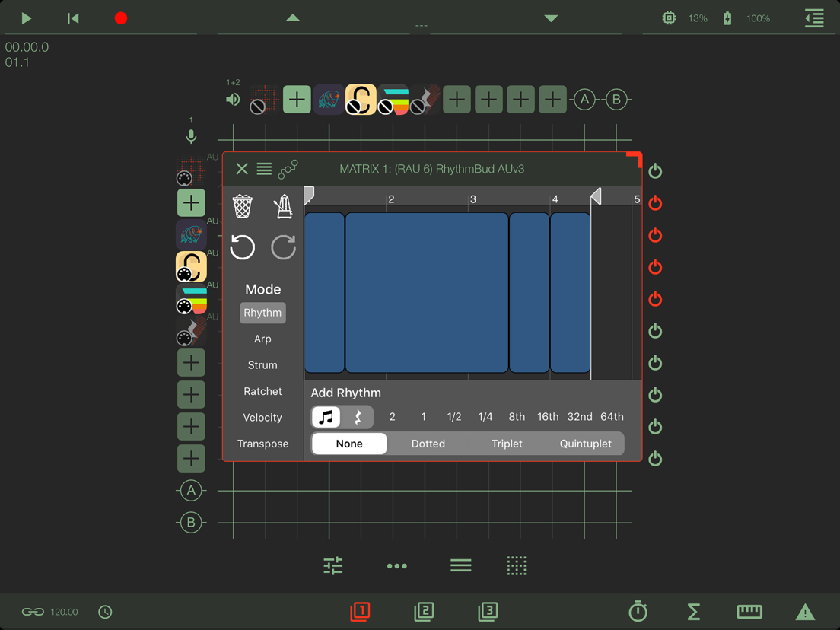Viewport: 840px width, 630px height.
Task: Click the sigma icon in bottom bar
Action: [x=693, y=611]
